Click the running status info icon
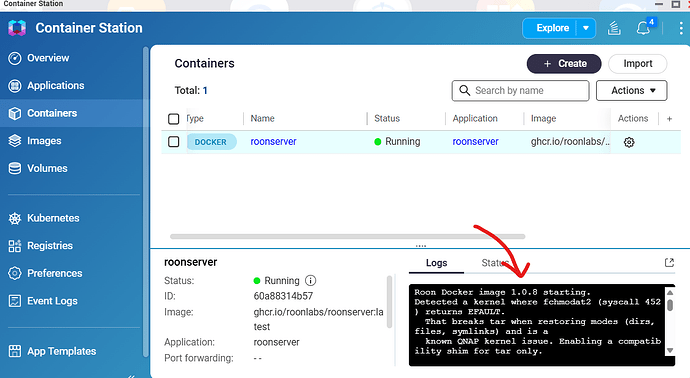The width and height of the screenshot is (690, 378). 310,280
